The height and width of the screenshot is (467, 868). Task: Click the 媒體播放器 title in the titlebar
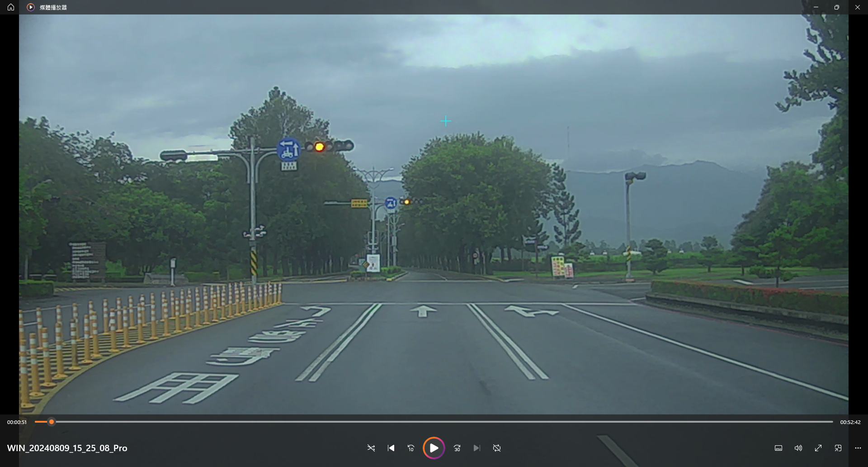click(52, 7)
